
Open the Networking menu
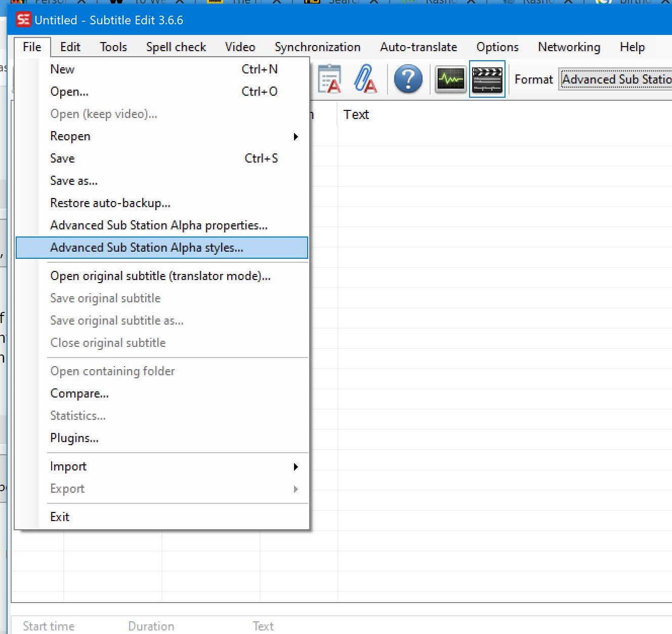(x=569, y=47)
